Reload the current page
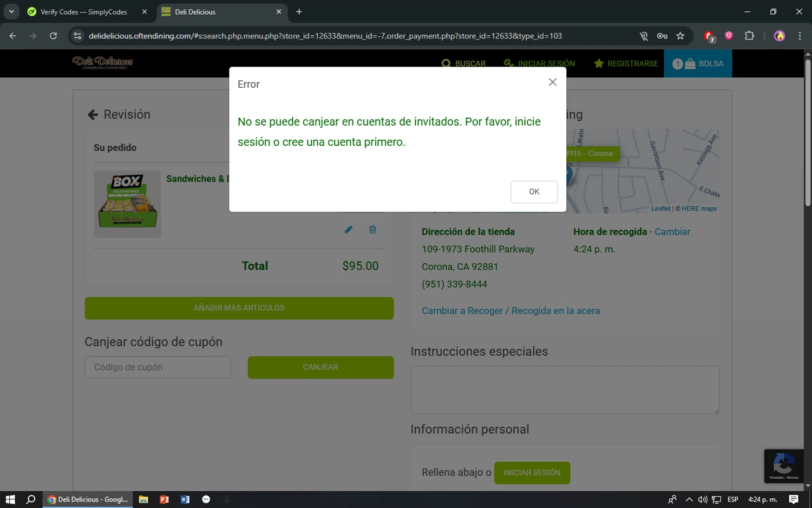Viewport: 812px width, 508px height. 53,36
